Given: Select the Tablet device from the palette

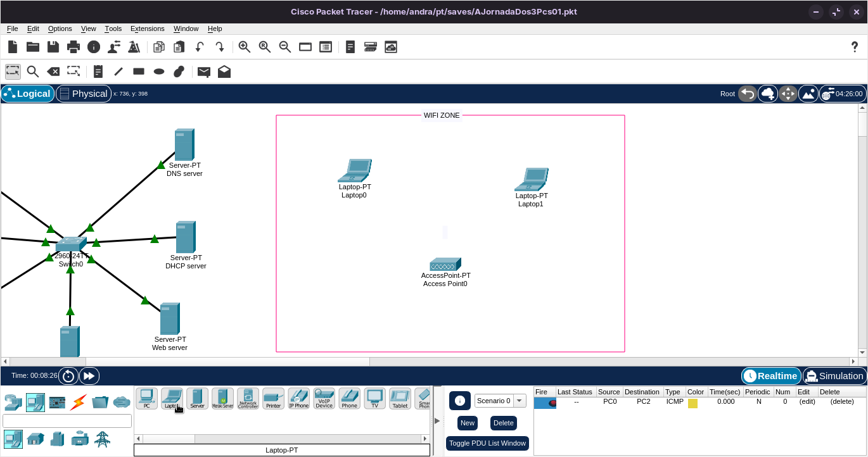Looking at the screenshot, I should tap(400, 399).
